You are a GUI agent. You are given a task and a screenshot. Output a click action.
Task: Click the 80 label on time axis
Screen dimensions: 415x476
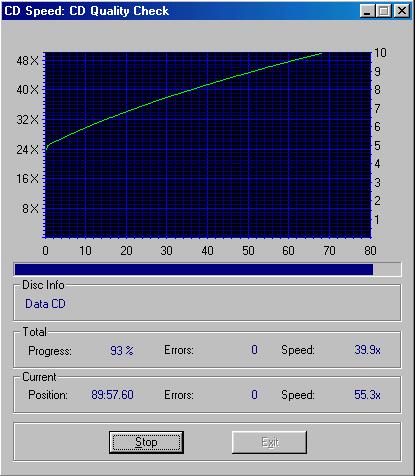pos(370,251)
